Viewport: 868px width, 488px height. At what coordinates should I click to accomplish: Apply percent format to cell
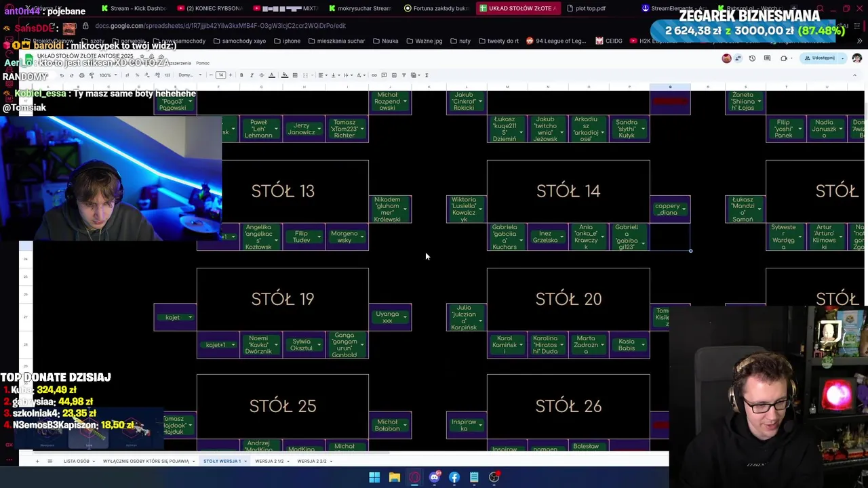137,75
